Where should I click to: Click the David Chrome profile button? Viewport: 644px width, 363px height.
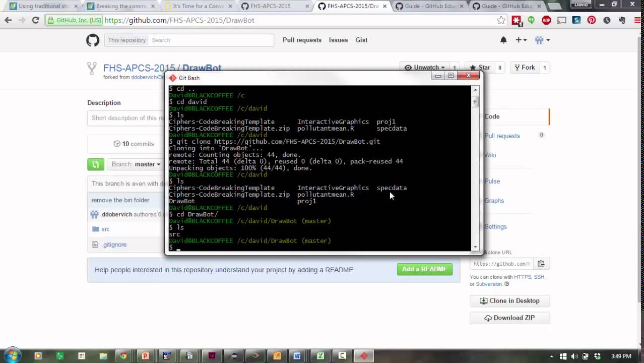click(581, 4)
